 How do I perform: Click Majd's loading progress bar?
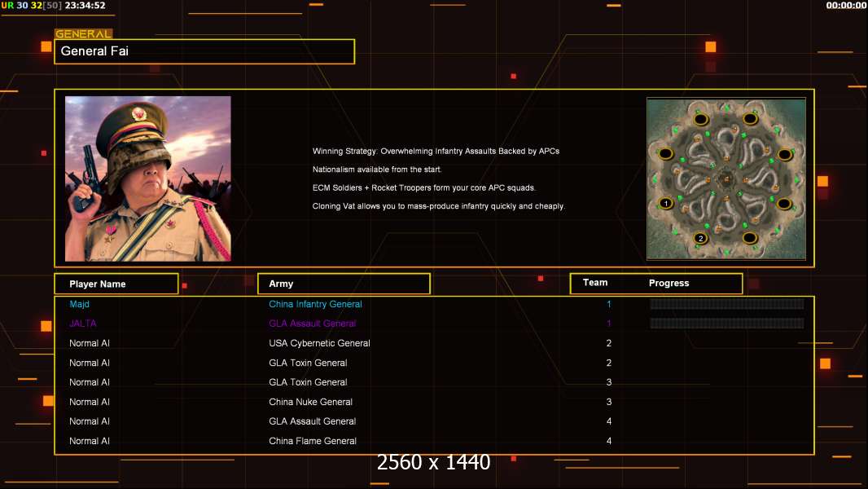click(x=727, y=303)
